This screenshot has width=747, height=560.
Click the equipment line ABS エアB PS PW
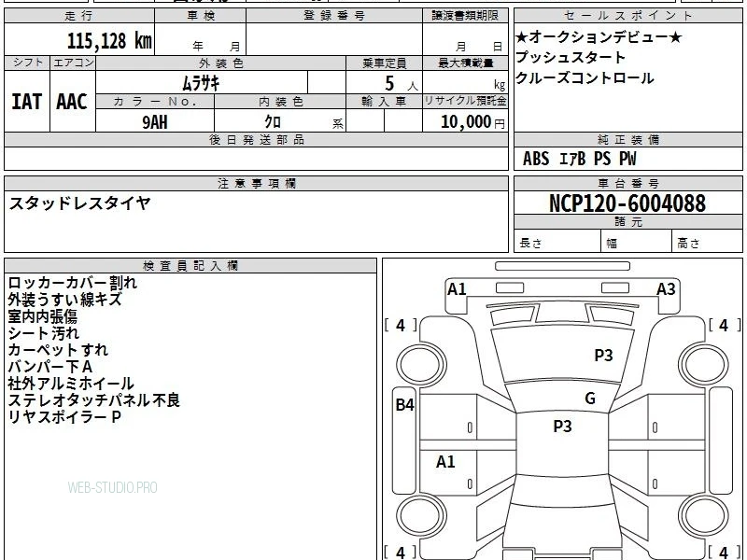click(579, 159)
